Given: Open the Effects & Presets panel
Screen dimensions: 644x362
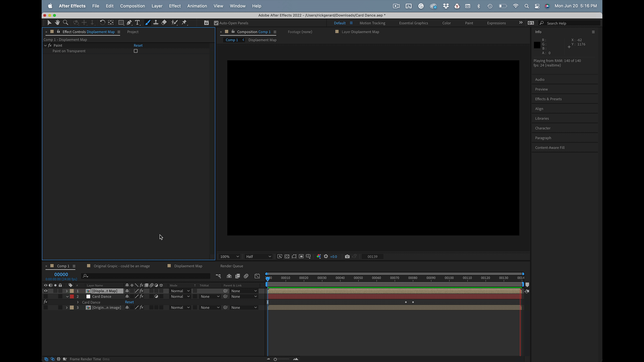Looking at the screenshot, I should coord(548,99).
